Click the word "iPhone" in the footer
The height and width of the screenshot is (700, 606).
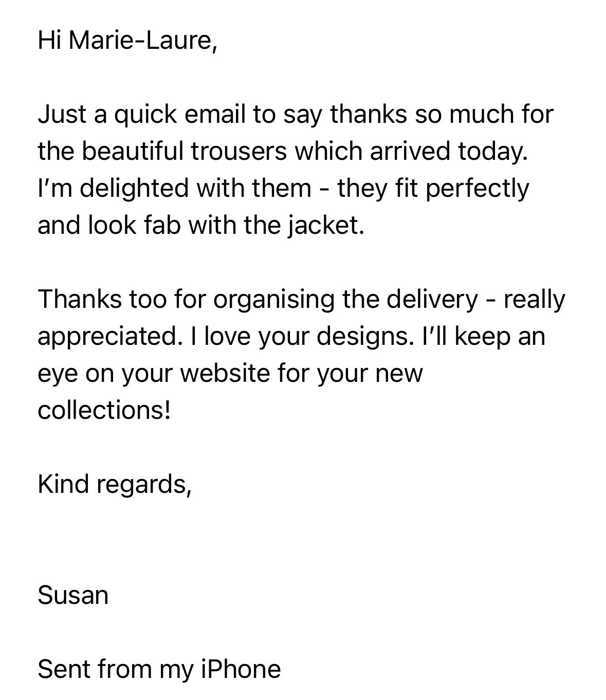pyautogui.click(x=241, y=669)
